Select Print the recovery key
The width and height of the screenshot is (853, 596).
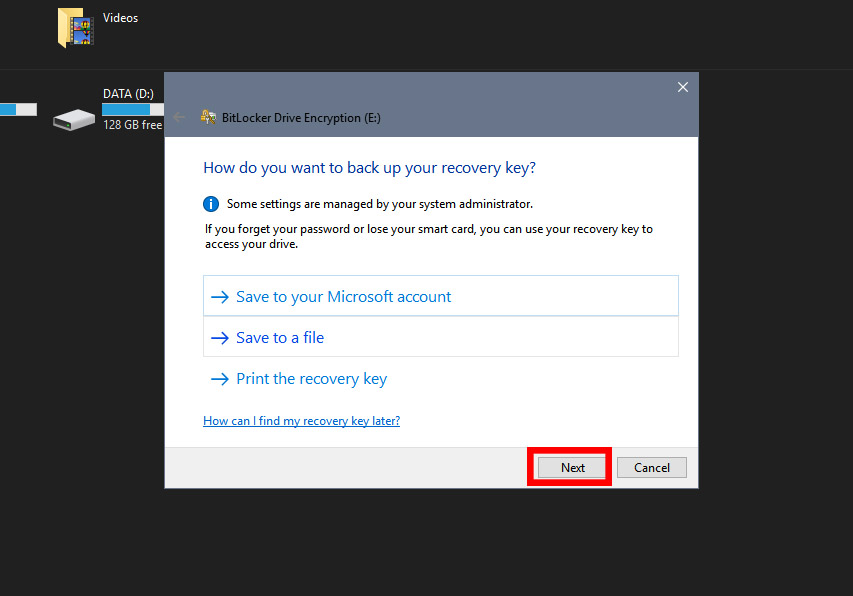click(311, 379)
